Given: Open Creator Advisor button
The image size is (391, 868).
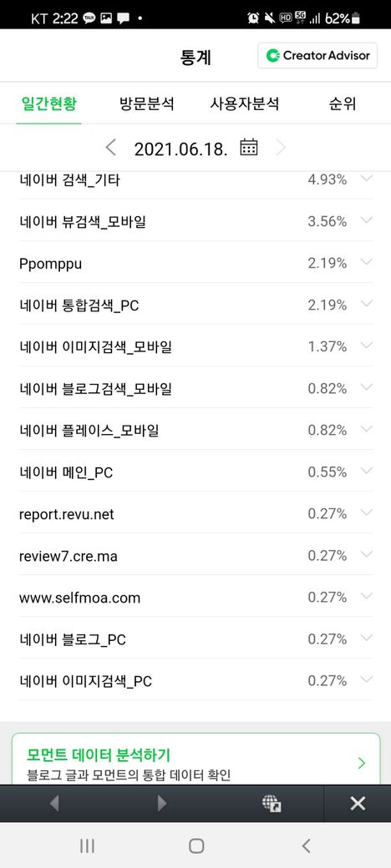Looking at the screenshot, I should (317, 55).
